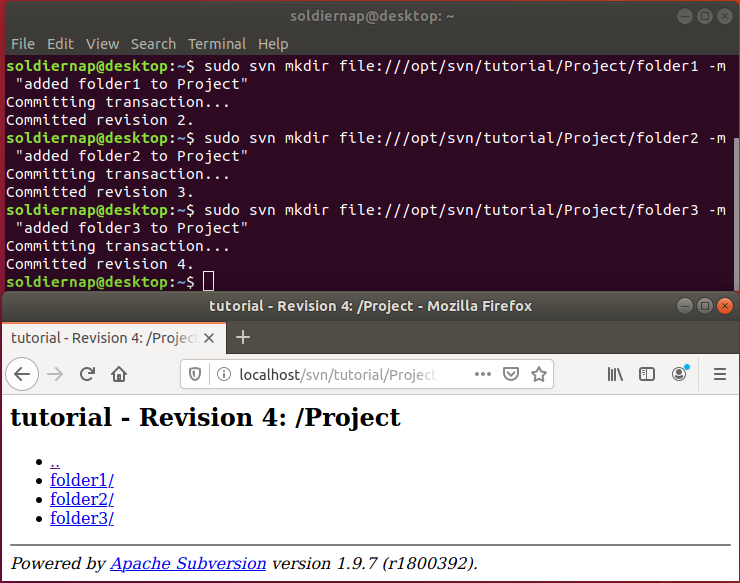Open the Firefox hamburger menu
The width and height of the screenshot is (740, 583).
719,374
